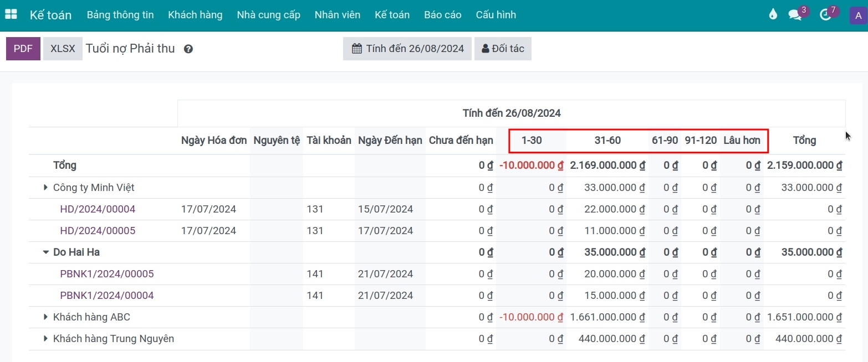This screenshot has width=868, height=362.
Task: Click the 1-30 aging column header
Action: click(532, 141)
